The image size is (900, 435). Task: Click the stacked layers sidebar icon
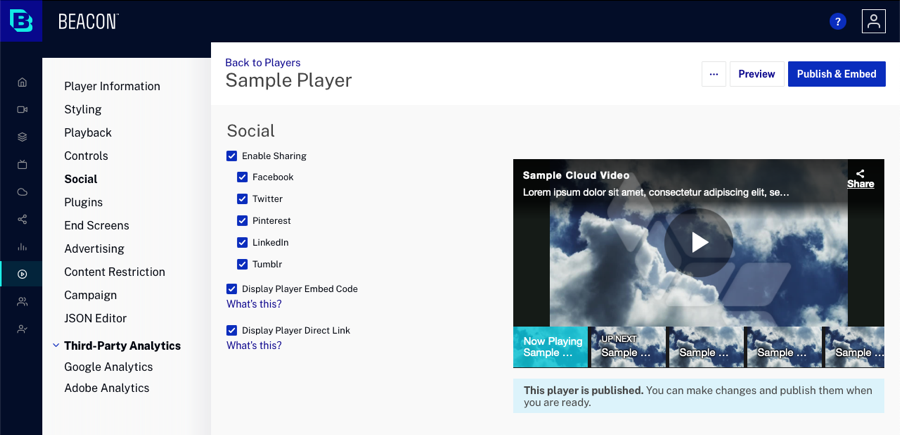coord(22,137)
